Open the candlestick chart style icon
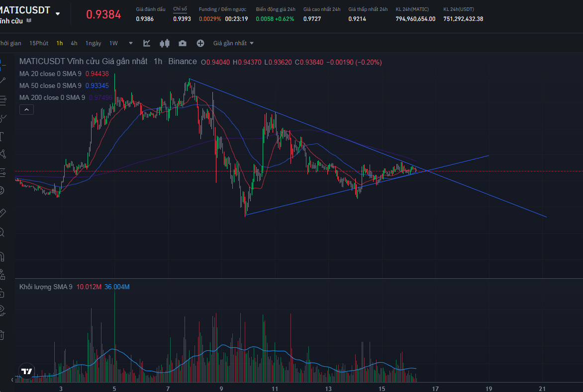The width and height of the screenshot is (583, 392). click(164, 43)
